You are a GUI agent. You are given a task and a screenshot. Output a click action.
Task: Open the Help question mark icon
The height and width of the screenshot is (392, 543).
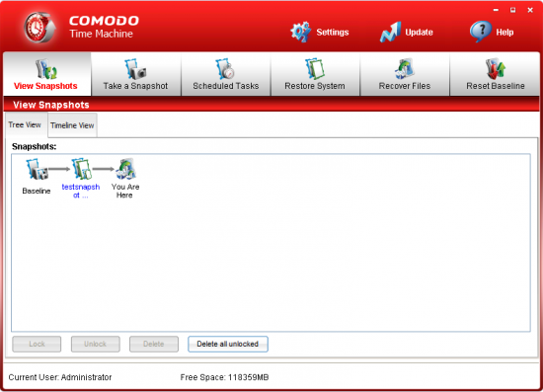pos(481,32)
